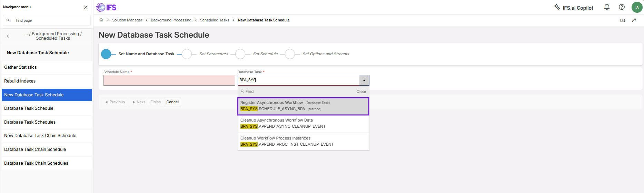Go to Background Processing breadcrumb
The width and height of the screenshot is (644, 193).
[x=171, y=20]
